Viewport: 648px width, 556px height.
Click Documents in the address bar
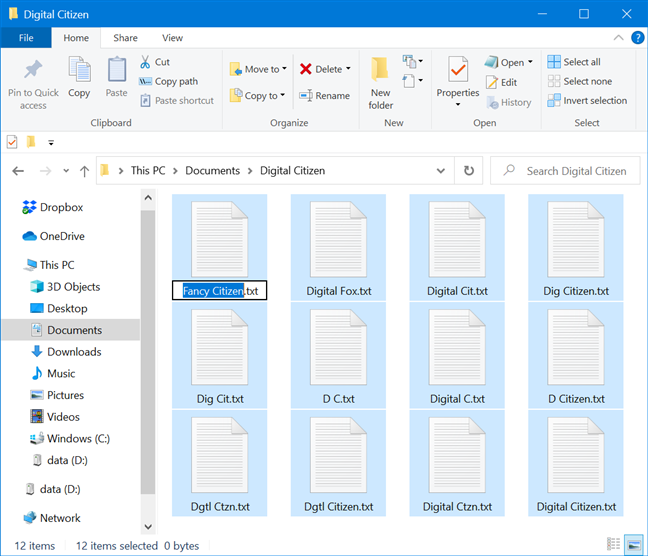click(x=212, y=170)
